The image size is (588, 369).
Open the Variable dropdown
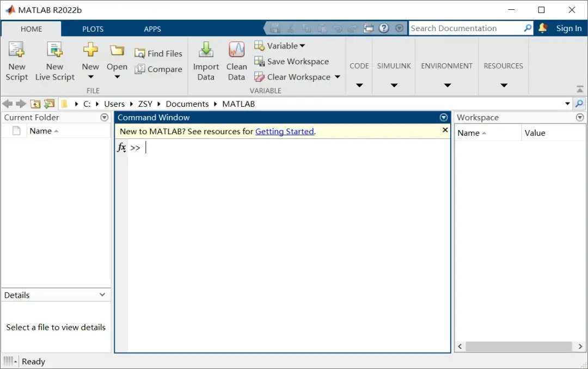click(x=279, y=46)
